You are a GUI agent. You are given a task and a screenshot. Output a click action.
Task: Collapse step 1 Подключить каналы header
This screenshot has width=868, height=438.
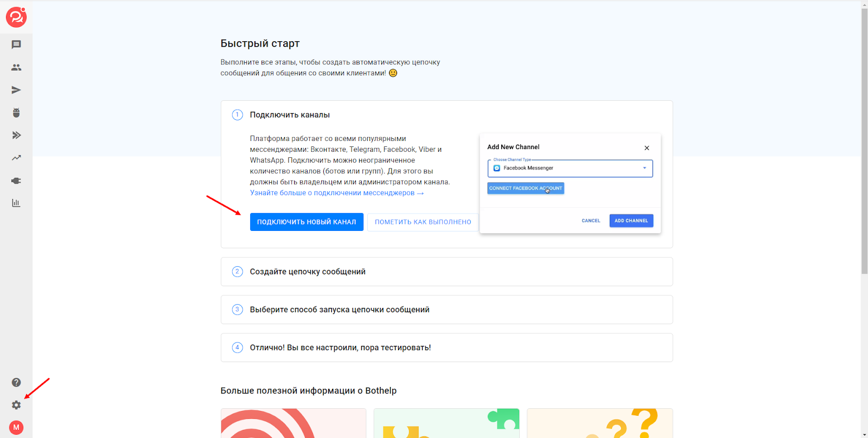coord(290,115)
